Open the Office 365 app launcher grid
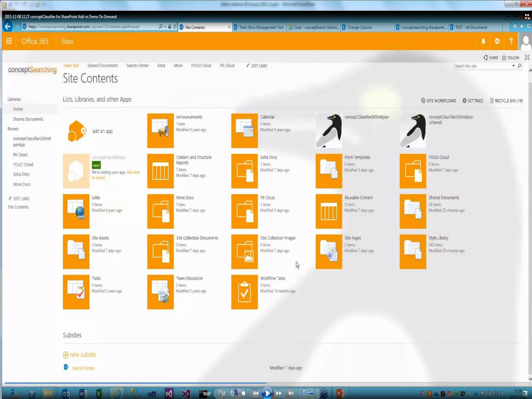 pos(9,41)
